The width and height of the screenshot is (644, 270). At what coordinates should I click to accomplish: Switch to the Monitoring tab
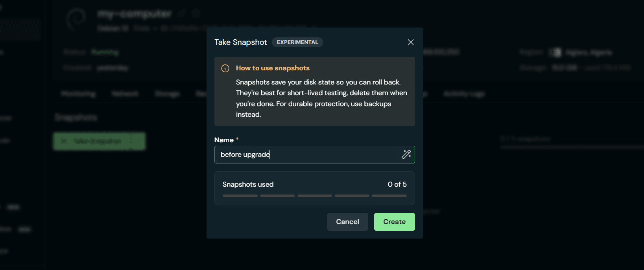point(78,94)
